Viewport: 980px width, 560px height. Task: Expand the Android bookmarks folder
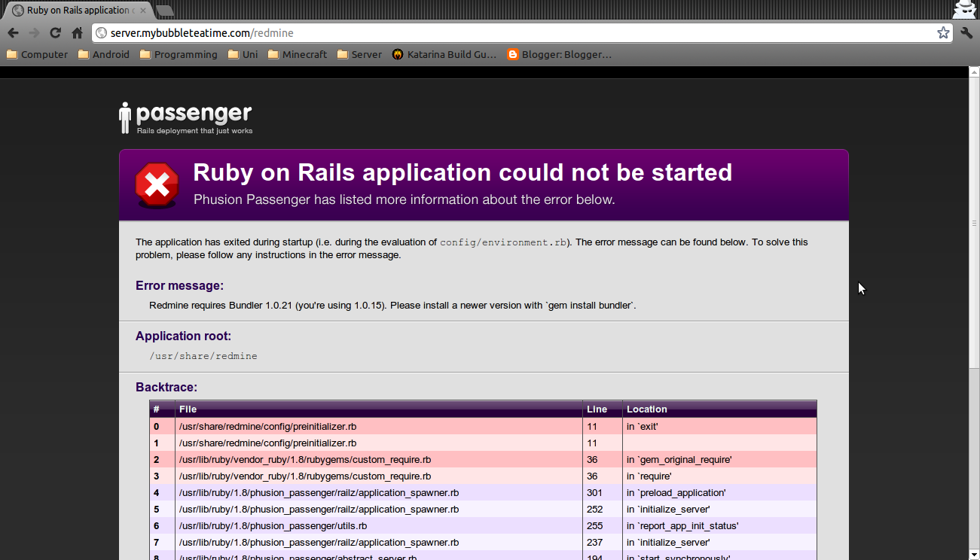(x=104, y=54)
